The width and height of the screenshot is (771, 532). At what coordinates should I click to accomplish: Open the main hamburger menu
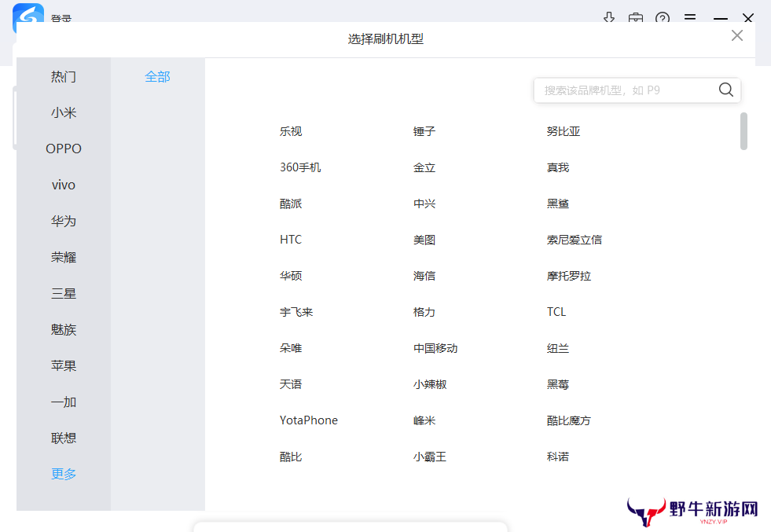click(x=690, y=18)
